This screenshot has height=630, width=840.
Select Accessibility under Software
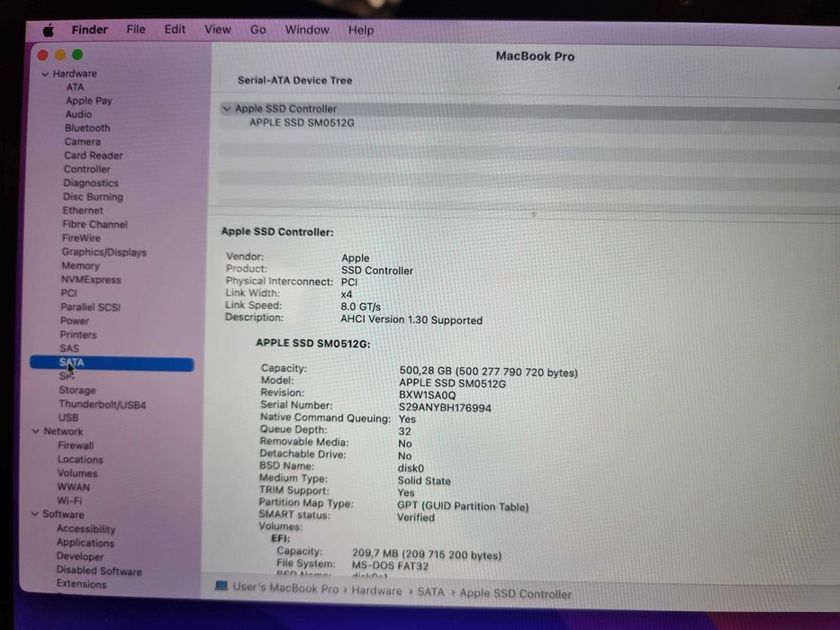(x=86, y=529)
